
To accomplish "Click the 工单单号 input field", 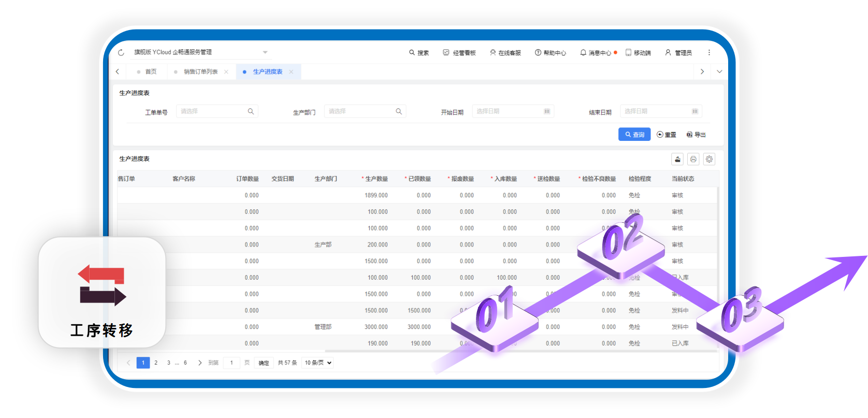I will point(212,111).
